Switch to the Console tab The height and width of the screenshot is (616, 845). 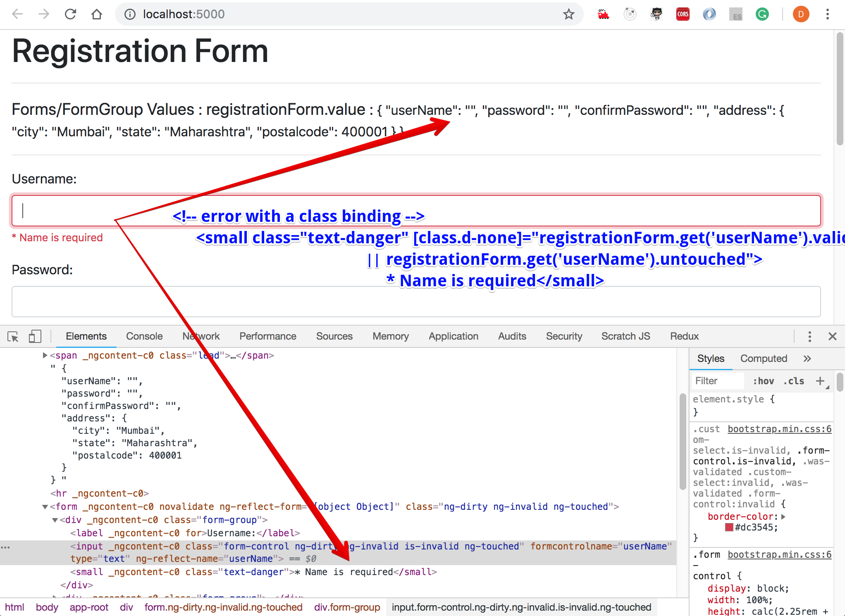point(144,336)
